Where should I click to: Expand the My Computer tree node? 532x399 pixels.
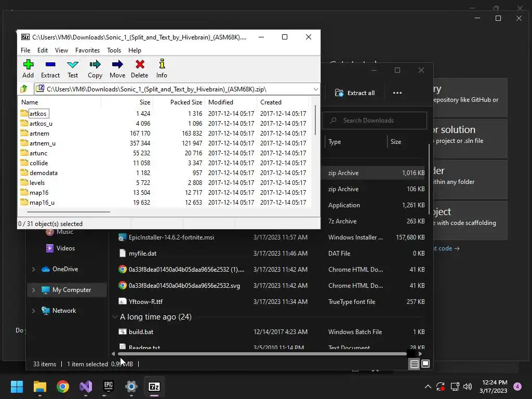34,290
